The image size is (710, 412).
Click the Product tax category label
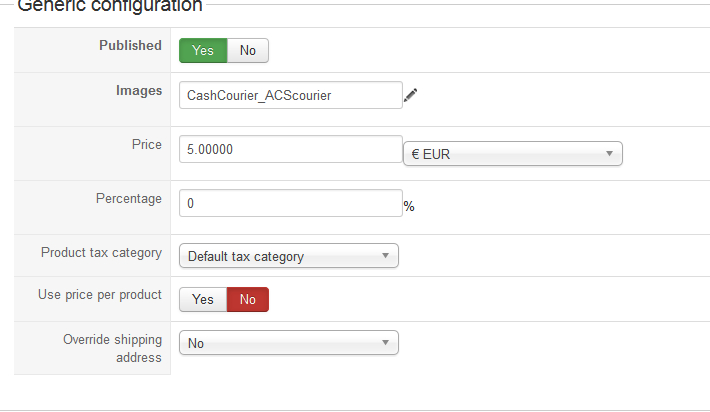point(101,253)
